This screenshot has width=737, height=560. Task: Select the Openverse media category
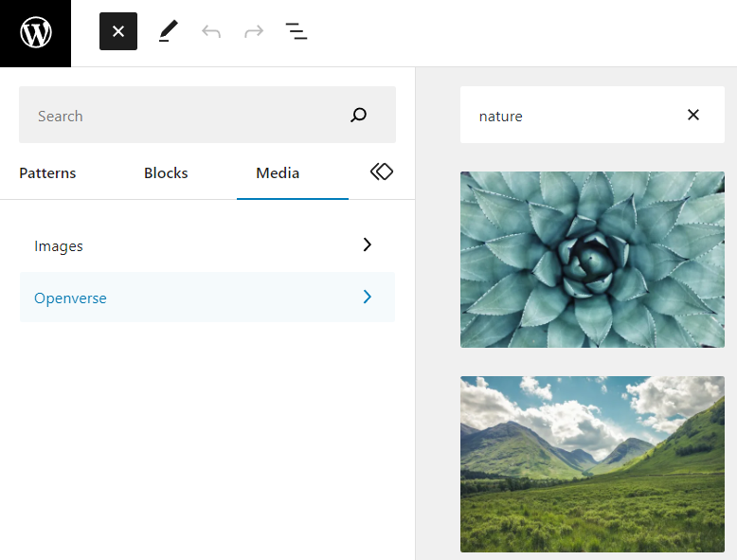point(70,298)
